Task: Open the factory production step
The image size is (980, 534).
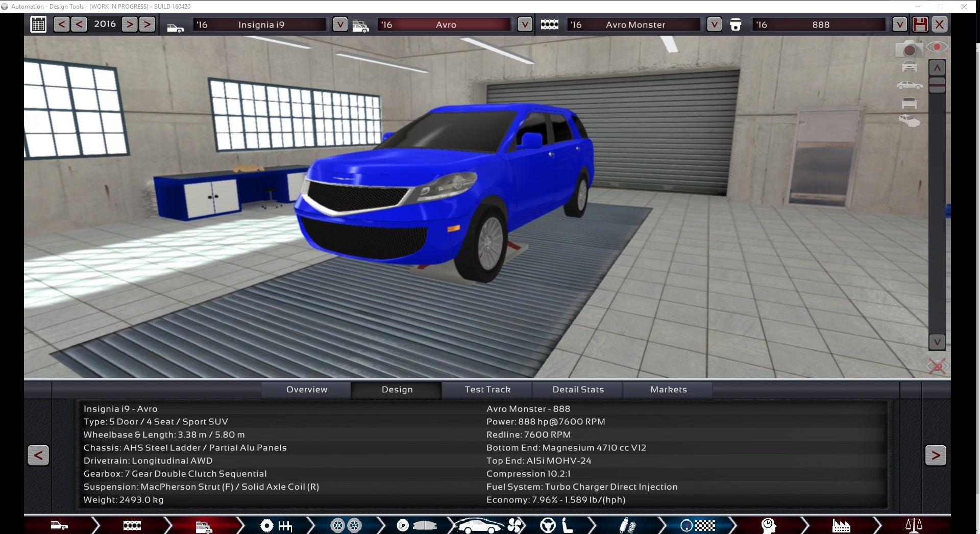Action: [841, 526]
